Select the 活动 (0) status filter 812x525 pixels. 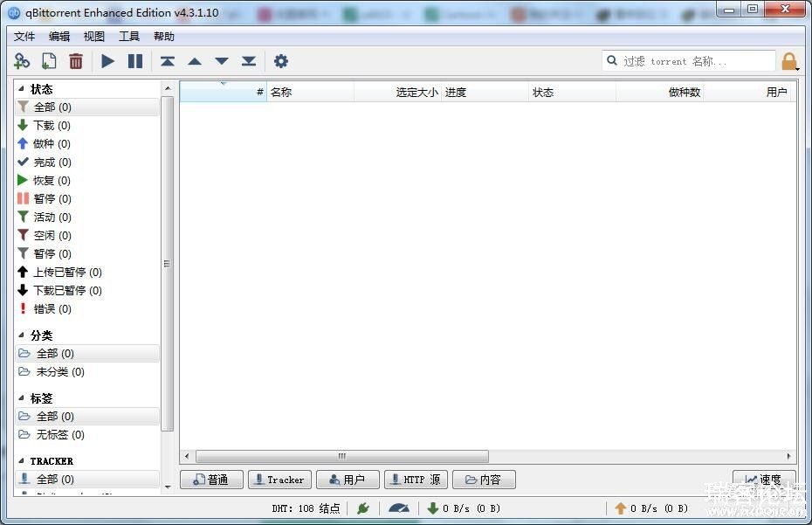click(x=87, y=218)
